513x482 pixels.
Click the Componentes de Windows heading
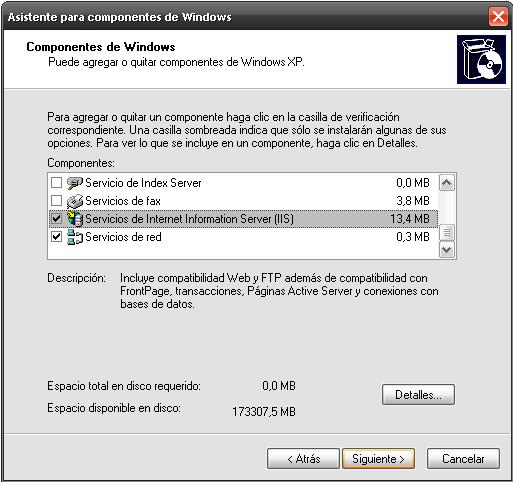(x=101, y=47)
